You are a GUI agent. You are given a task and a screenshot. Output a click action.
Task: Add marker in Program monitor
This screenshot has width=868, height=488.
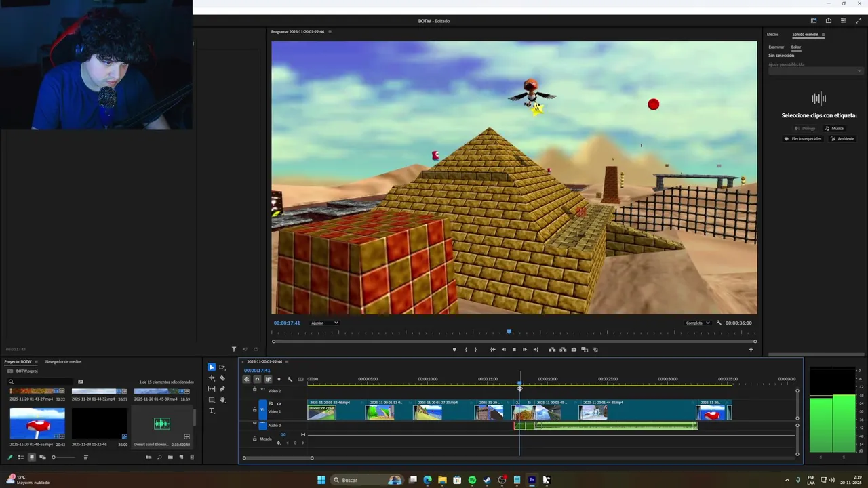point(454,350)
